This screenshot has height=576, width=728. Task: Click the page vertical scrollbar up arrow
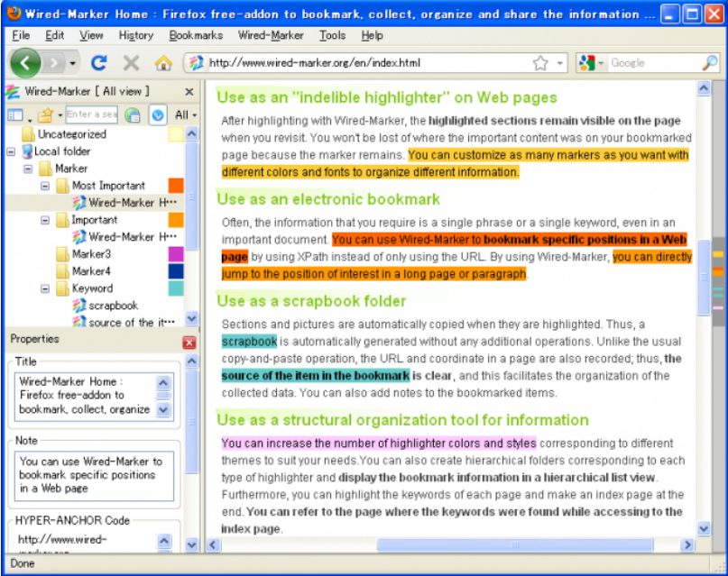coord(704,88)
